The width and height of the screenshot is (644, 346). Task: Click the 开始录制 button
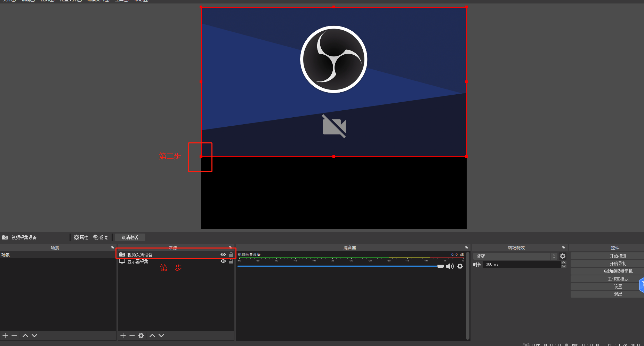click(618, 264)
